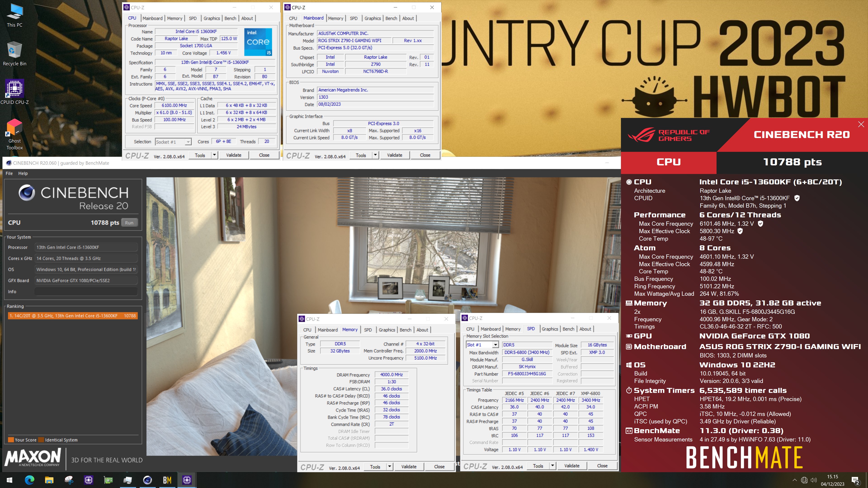The image size is (868, 488).
Task: Click the Cinebench ranking panel scrollbar grip
Action: pos(146,325)
